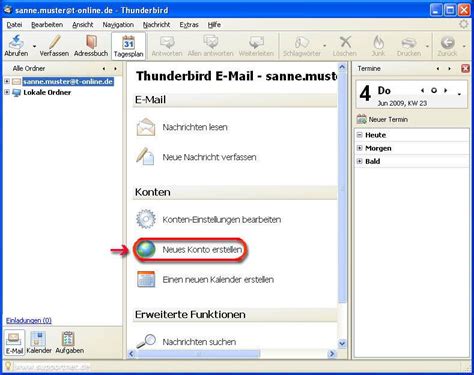Collapse the Heute section in Termine
Viewport: 474px width, 375px height.
tap(359, 135)
